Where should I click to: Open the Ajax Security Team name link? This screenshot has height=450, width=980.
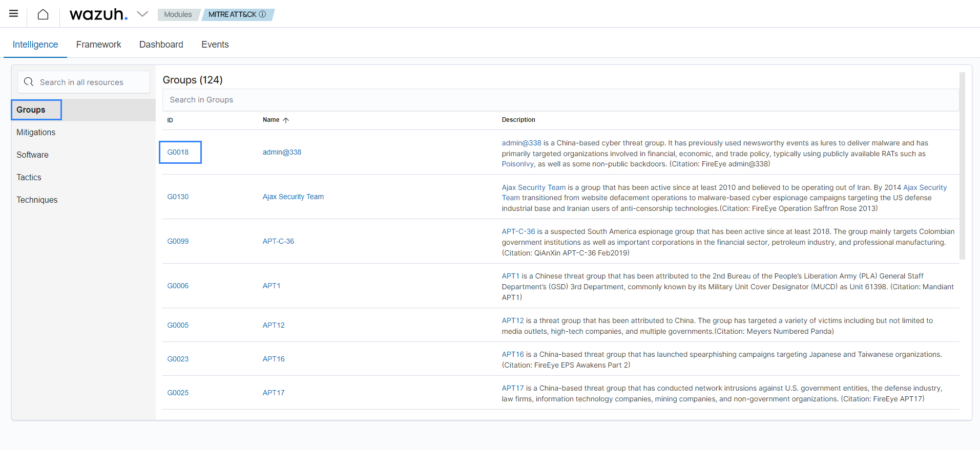coord(293,197)
